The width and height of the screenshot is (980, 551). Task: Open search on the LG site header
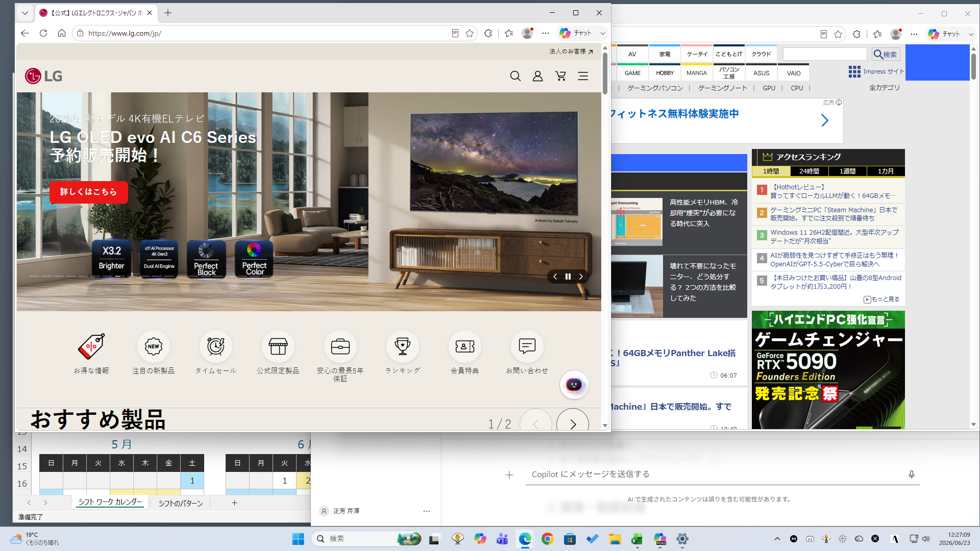515,76
